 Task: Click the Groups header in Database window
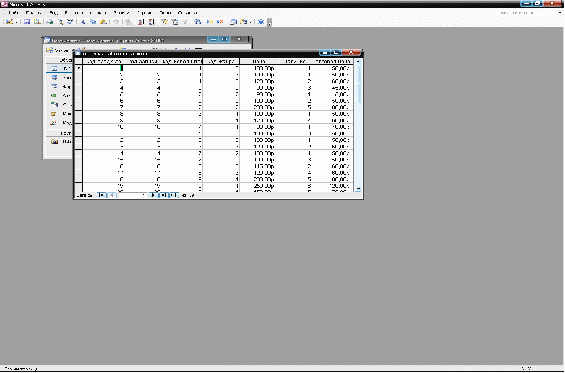point(59,133)
